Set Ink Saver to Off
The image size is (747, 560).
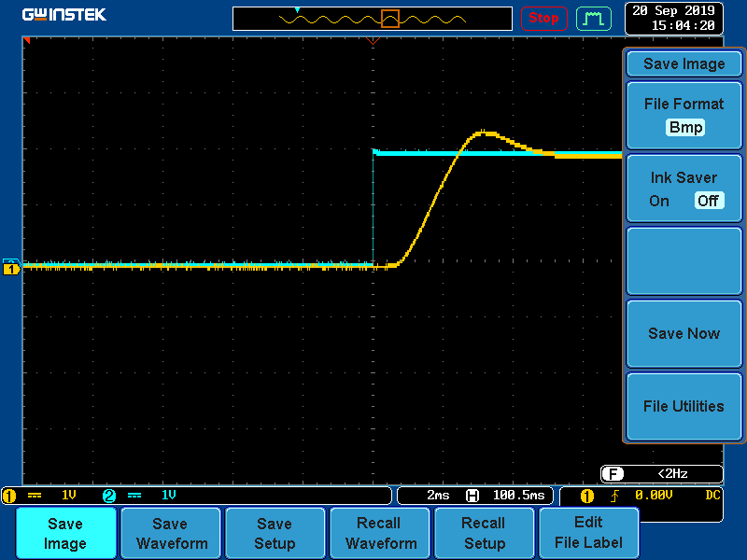click(708, 201)
